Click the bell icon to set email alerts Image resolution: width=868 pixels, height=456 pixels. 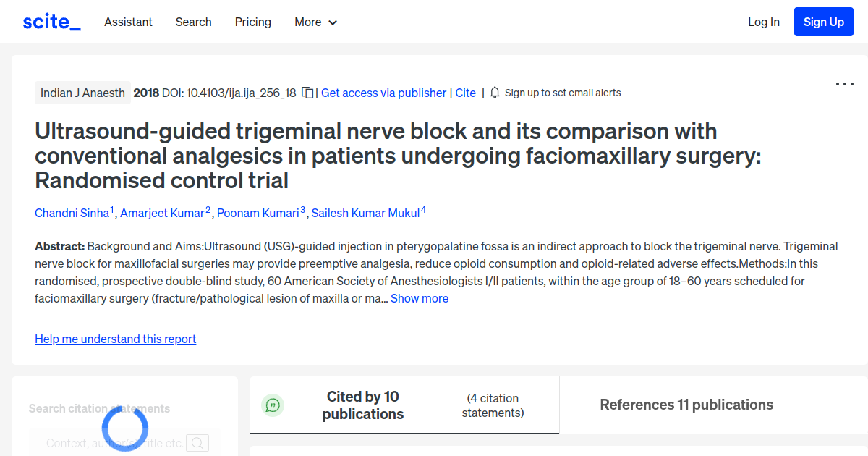click(494, 92)
